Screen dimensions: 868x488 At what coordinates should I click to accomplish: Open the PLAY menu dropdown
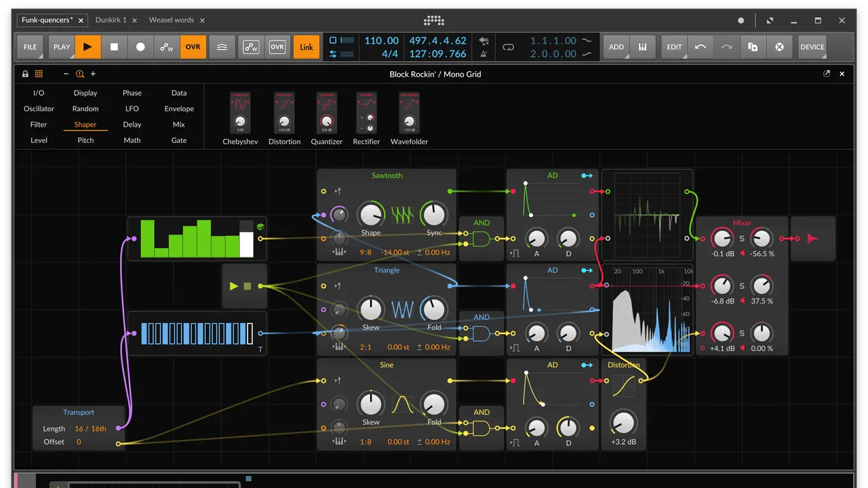point(62,47)
